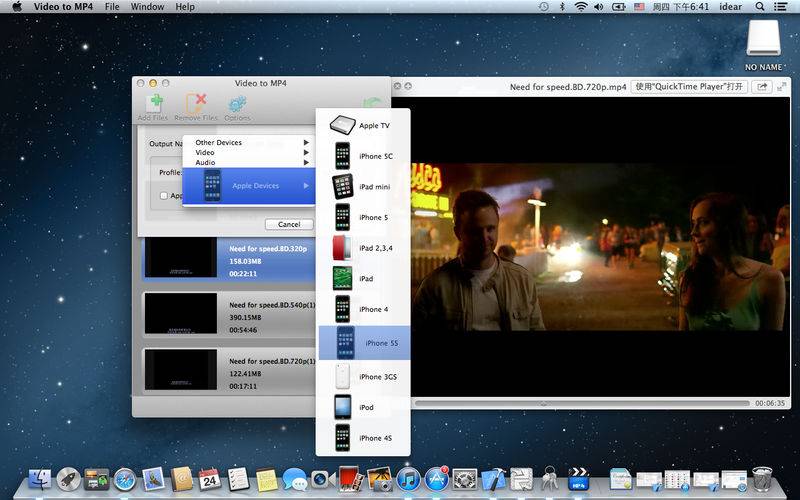
Task: Open the Apple menu
Action: tap(16, 7)
